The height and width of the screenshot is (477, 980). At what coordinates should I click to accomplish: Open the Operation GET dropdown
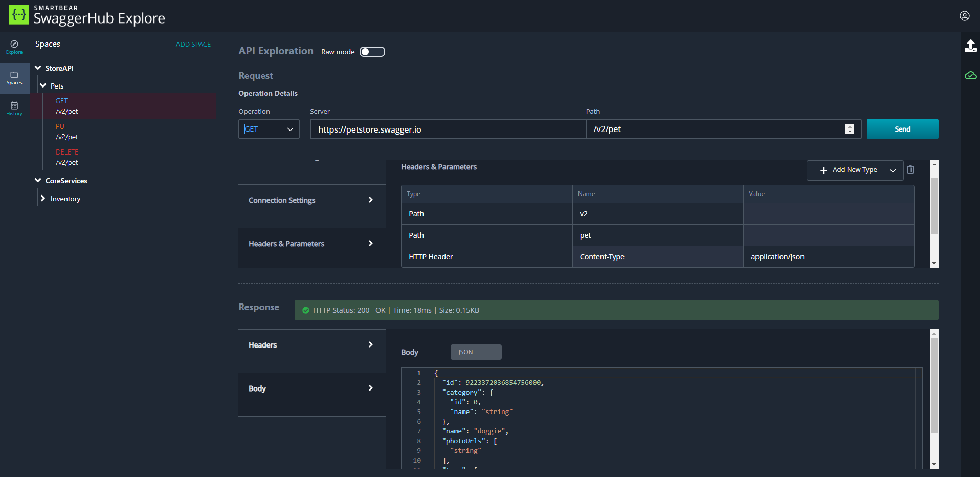point(269,129)
